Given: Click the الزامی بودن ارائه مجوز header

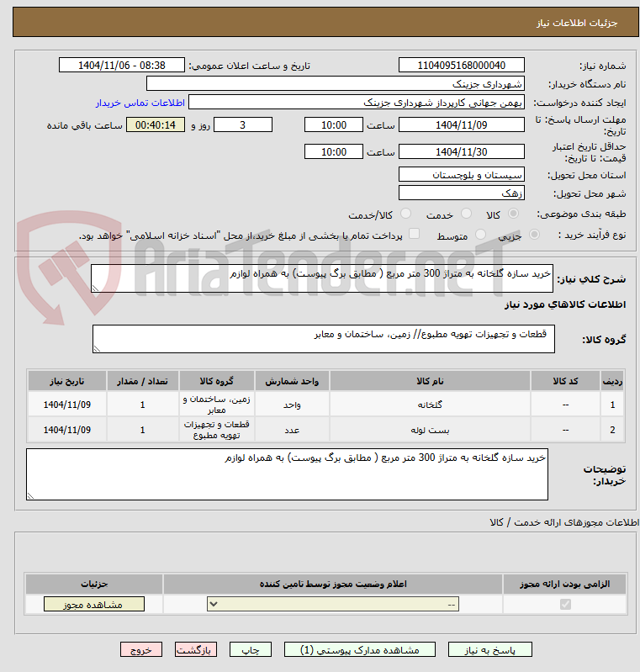Looking at the screenshot, I should 565,585.
